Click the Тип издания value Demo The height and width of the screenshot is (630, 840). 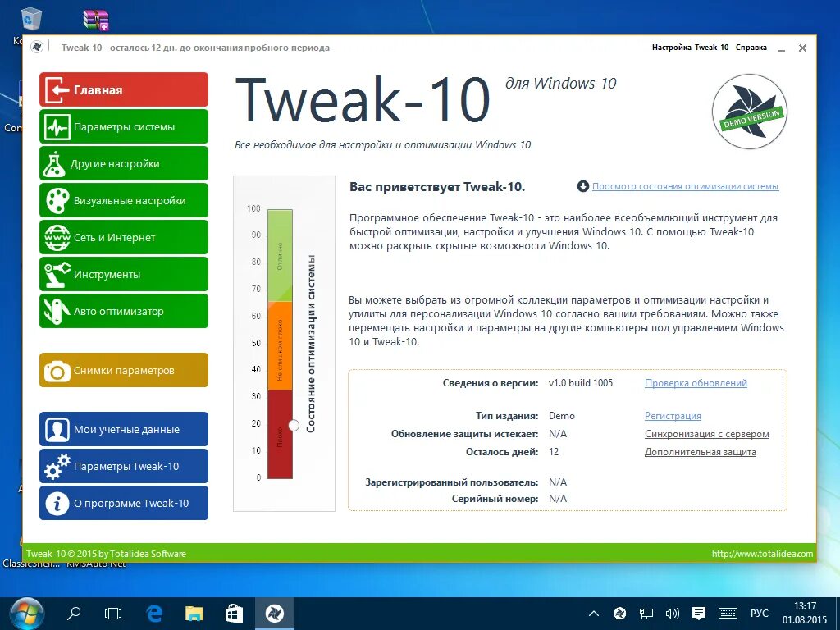coord(561,416)
